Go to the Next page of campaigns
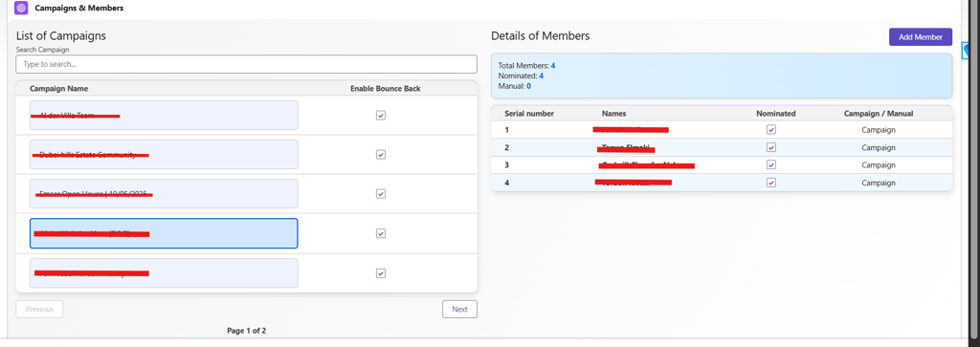This screenshot has width=980, height=347. [x=459, y=309]
